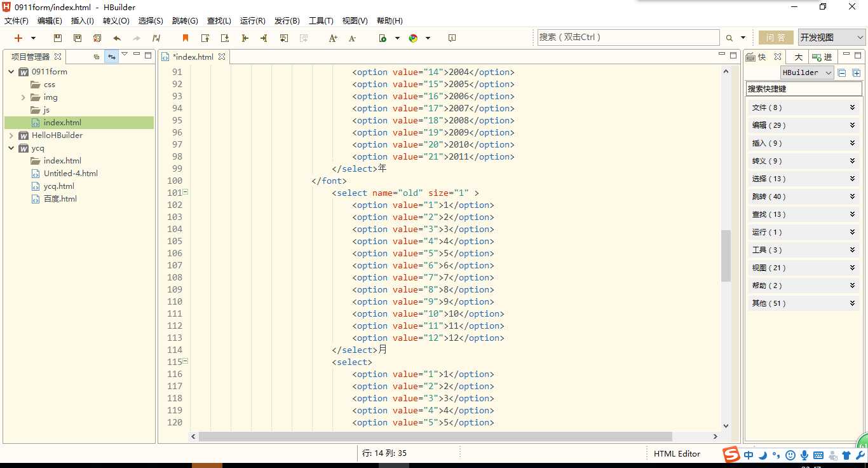Screen dimensions: 868x468
Task: Click the New file plus icon
Action: click(x=18, y=38)
